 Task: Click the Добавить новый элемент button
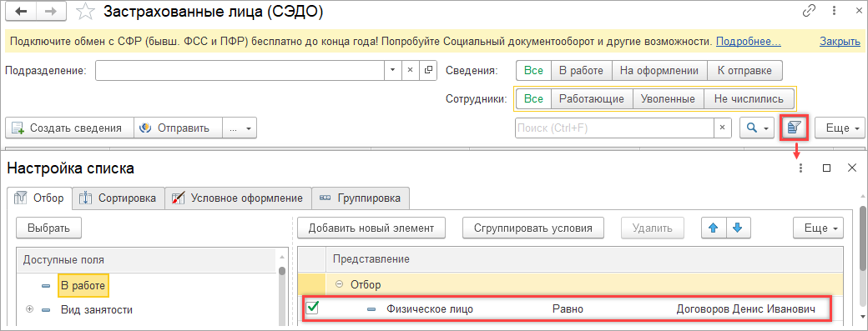tap(371, 228)
